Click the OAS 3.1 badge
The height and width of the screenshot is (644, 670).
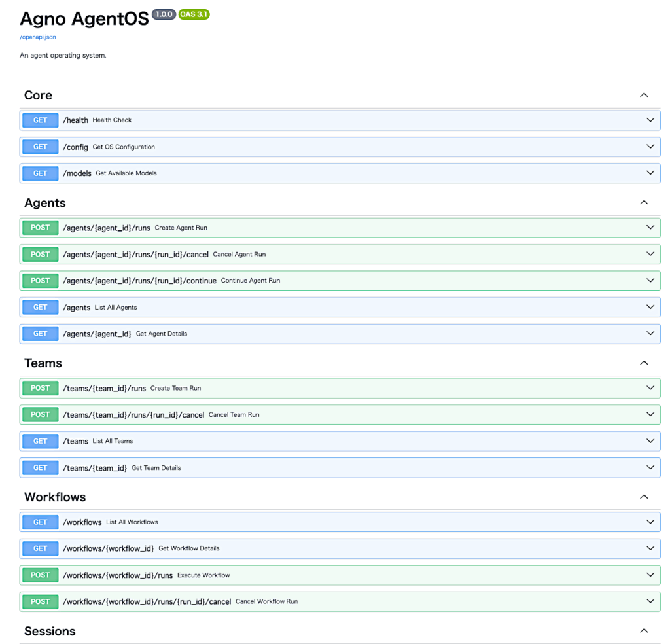pos(194,14)
